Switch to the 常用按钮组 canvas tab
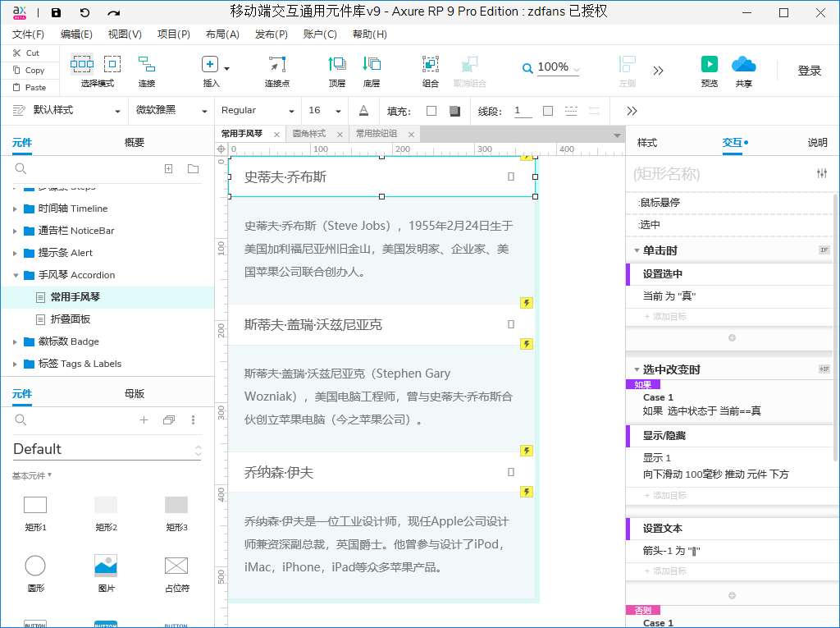Viewport: 840px width, 628px height. [x=376, y=134]
